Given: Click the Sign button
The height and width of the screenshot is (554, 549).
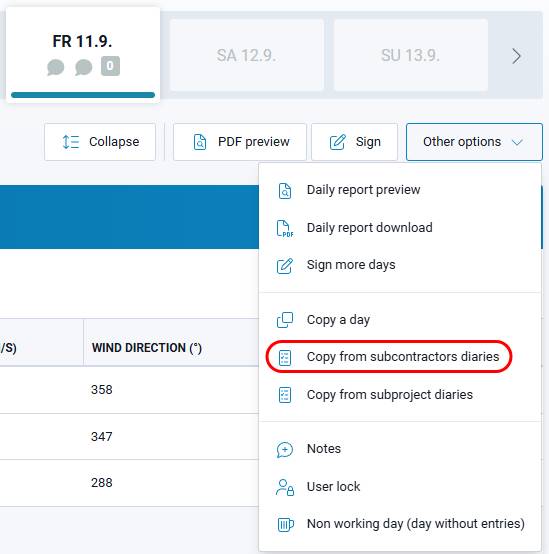Looking at the screenshot, I should click(354, 142).
